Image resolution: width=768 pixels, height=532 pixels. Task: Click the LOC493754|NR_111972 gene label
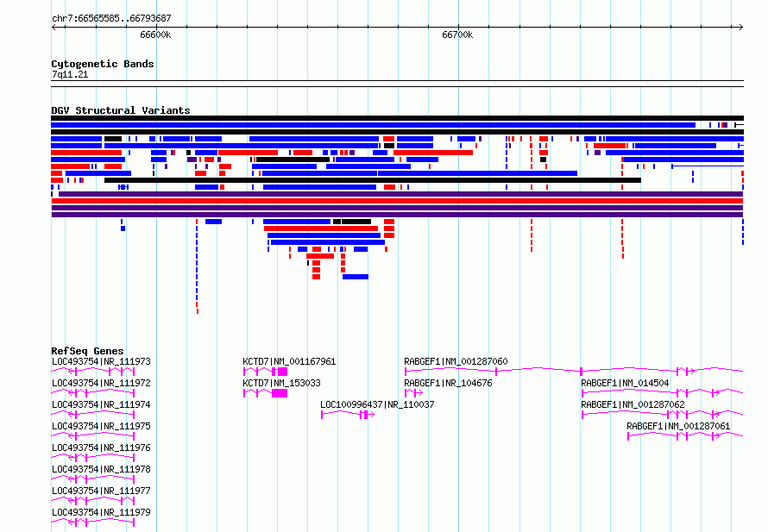point(101,383)
